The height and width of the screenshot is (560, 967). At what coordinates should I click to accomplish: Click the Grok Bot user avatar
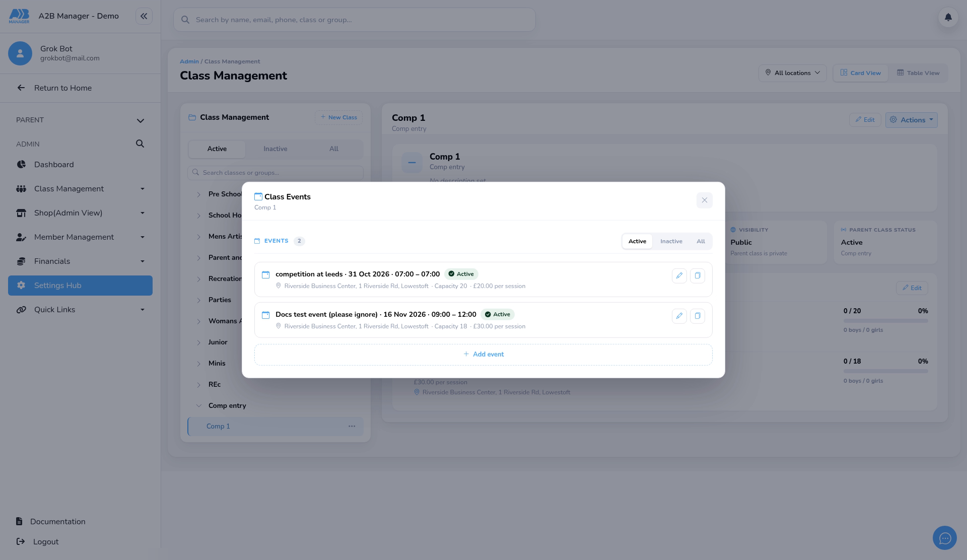point(20,53)
